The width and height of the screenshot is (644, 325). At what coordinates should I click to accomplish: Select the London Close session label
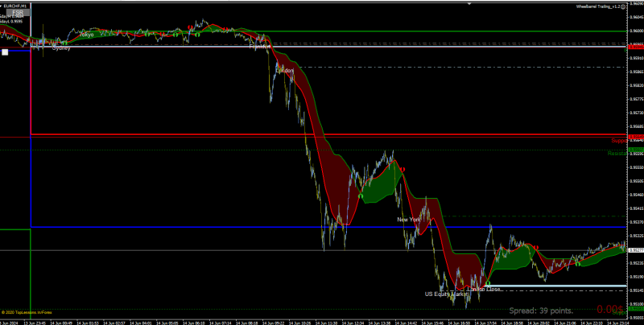tap(484, 290)
